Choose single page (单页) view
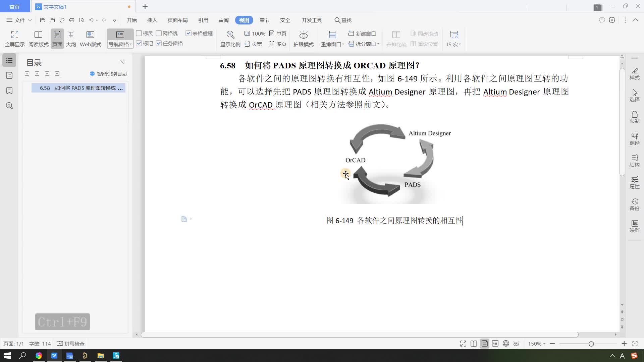Image resolution: width=644 pixels, height=362 pixels. pos(278,34)
